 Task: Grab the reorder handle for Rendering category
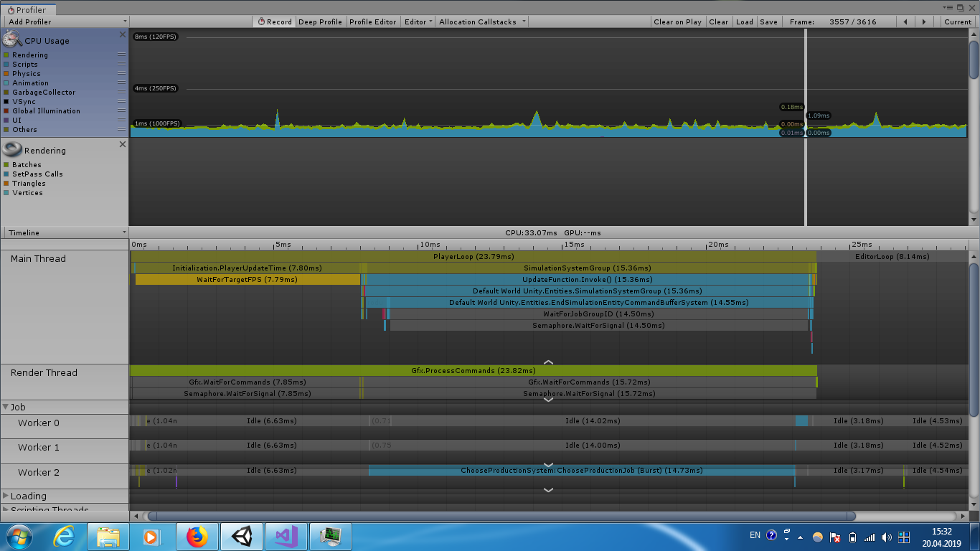point(121,55)
